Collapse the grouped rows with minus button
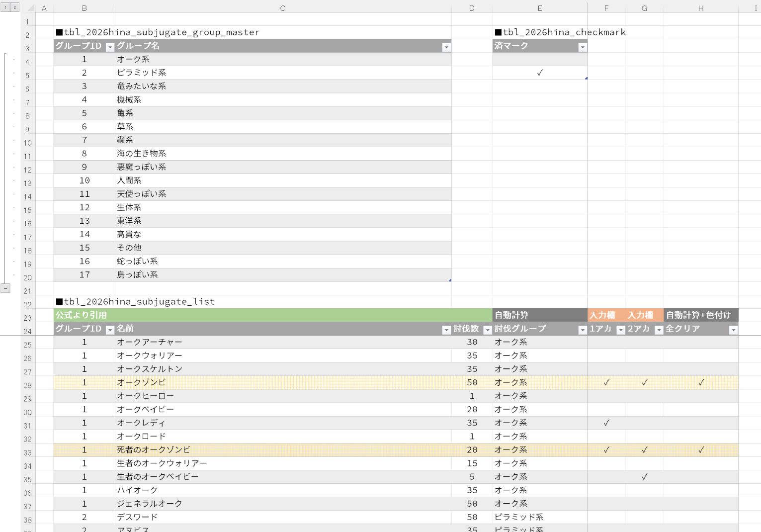 (x=5, y=288)
